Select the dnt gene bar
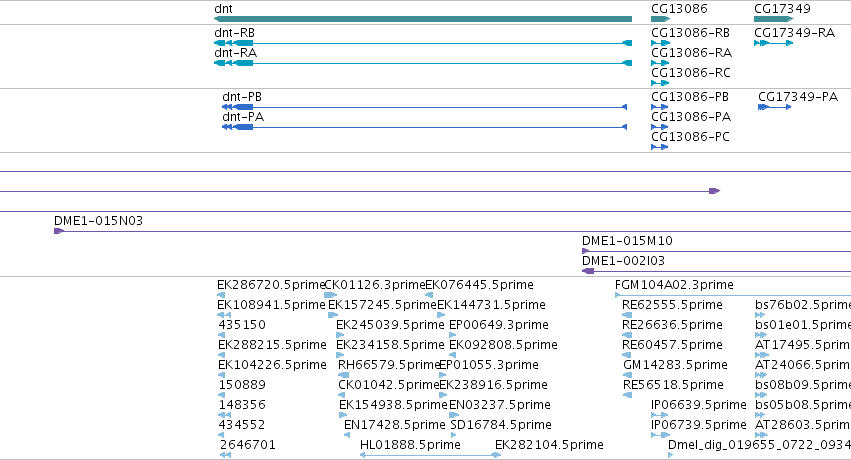 [x=423, y=19]
